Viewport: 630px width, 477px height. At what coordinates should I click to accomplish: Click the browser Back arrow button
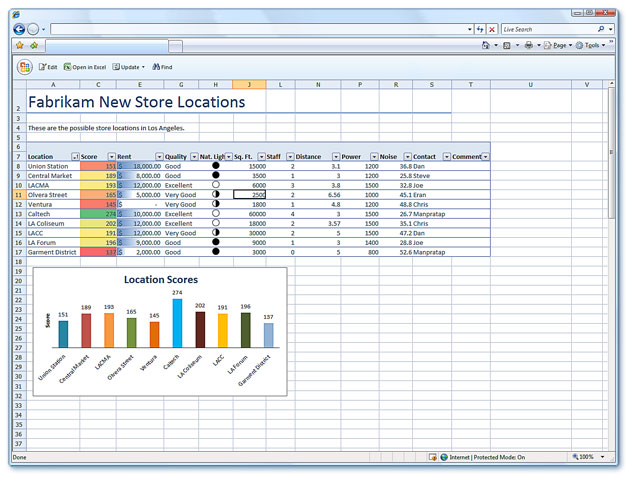click(x=19, y=29)
